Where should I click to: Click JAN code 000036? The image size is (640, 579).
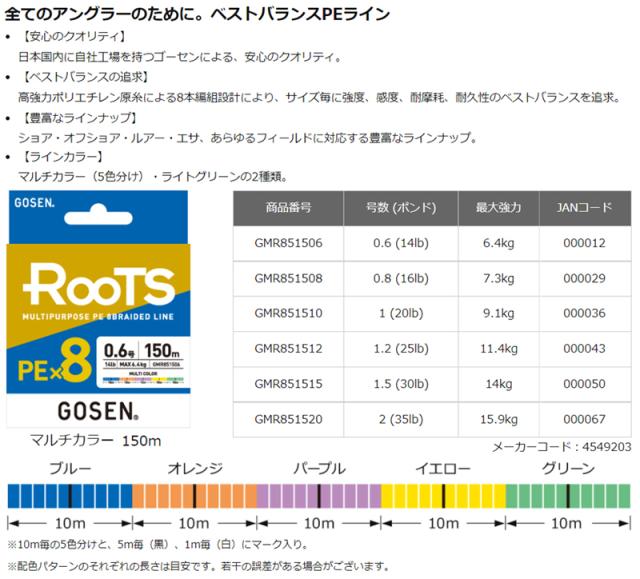click(584, 313)
